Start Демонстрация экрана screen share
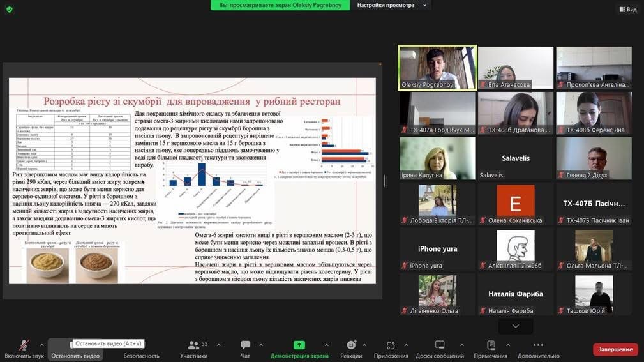Viewport: 644px width, 362px height. coord(299,349)
